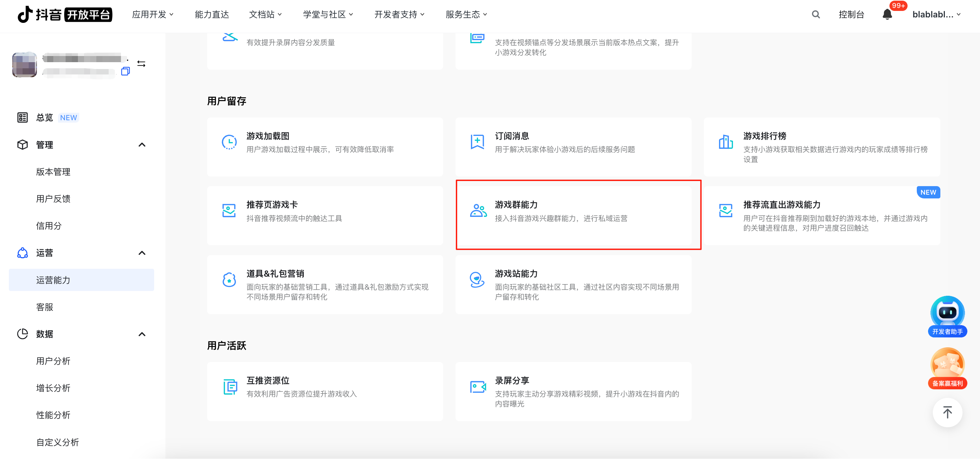Click the 互推资源位 document icon
980x459 pixels.
[x=230, y=387]
